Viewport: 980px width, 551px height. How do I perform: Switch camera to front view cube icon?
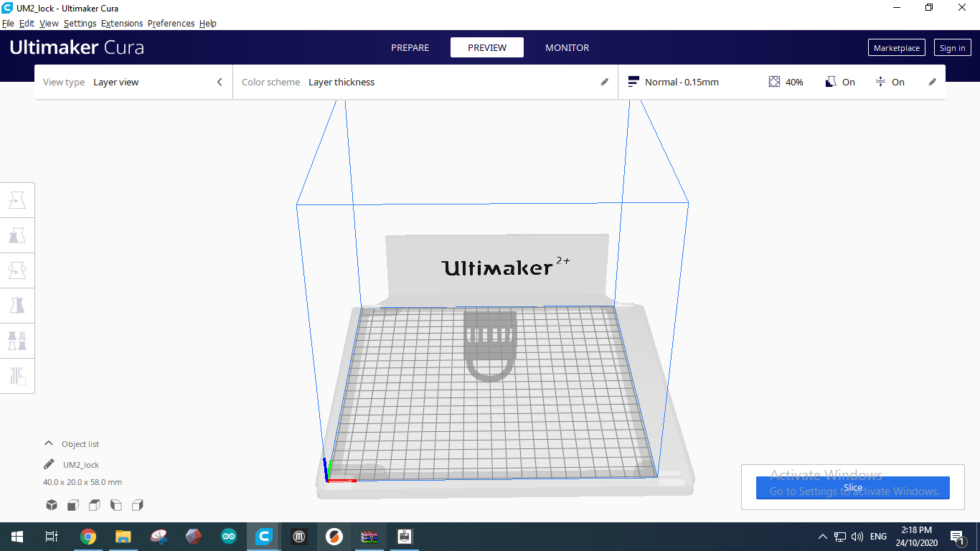(73, 505)
